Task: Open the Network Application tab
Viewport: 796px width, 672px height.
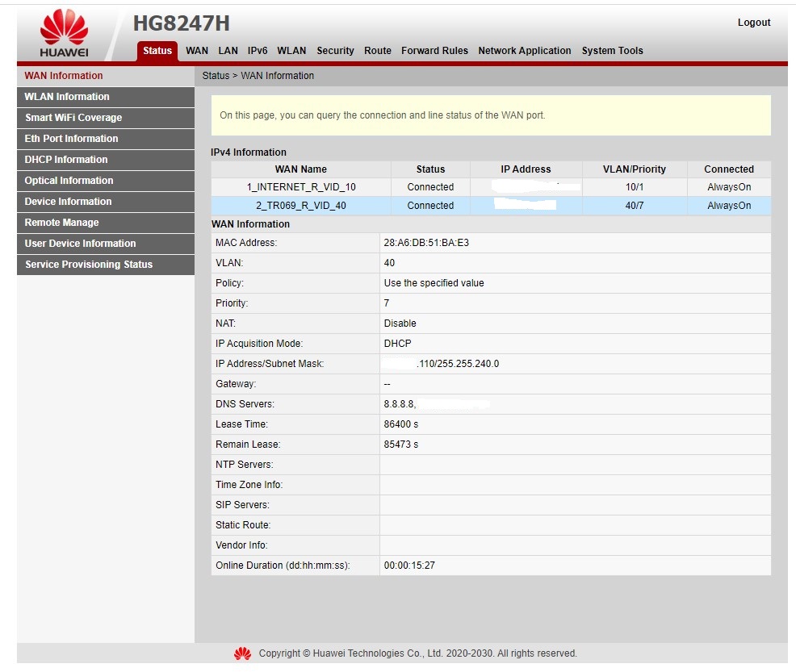Action: (x=525, y=51)
